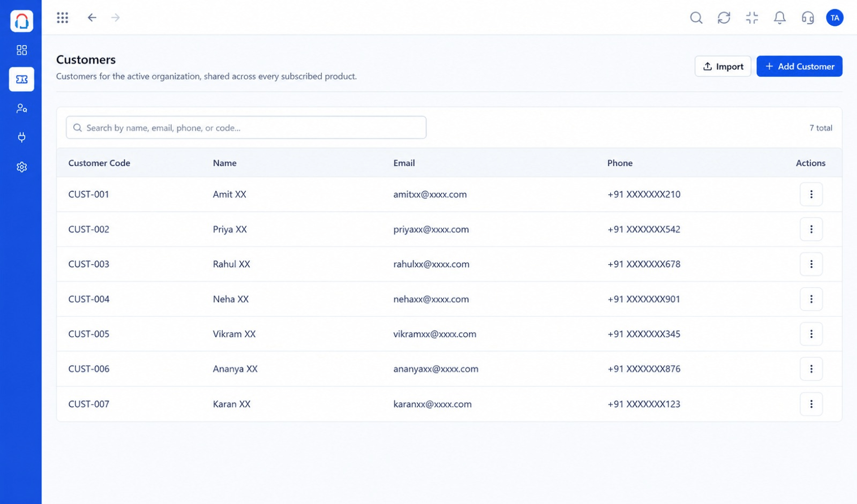857x504 pixels.
Task: Focus the customer search field
Action: [246, 127]
